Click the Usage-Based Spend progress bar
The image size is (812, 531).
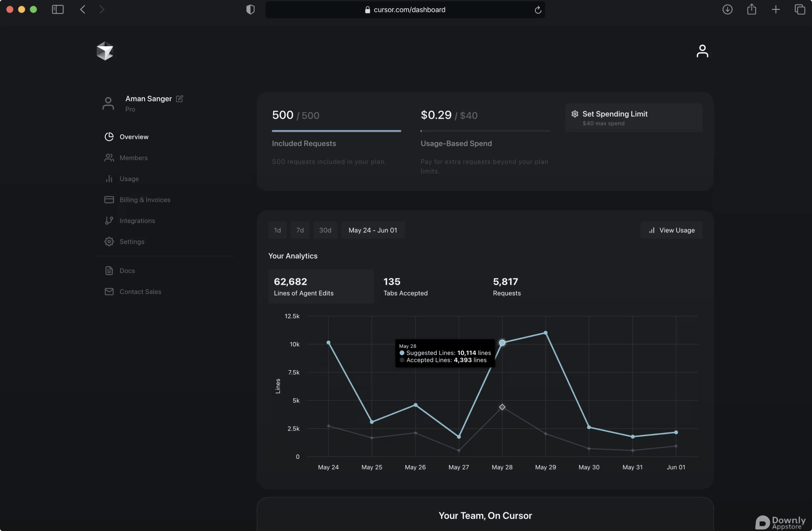[x=485, y=131]
